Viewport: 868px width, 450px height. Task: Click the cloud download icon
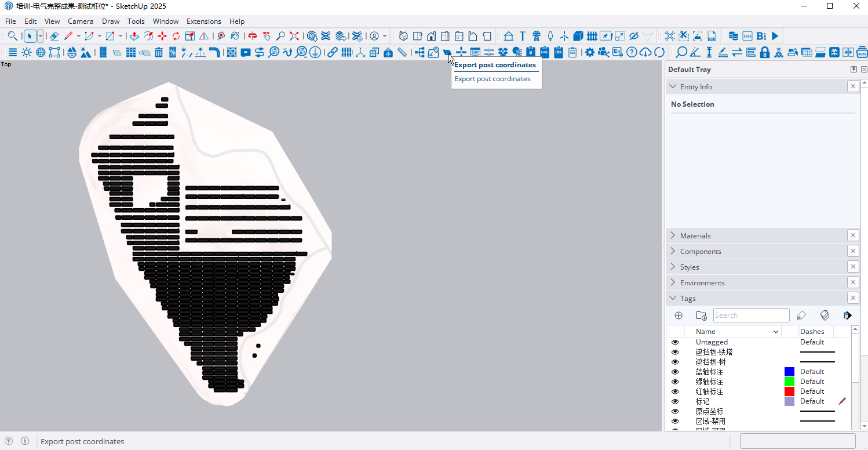pyautogui.click(x=645, y=52)
